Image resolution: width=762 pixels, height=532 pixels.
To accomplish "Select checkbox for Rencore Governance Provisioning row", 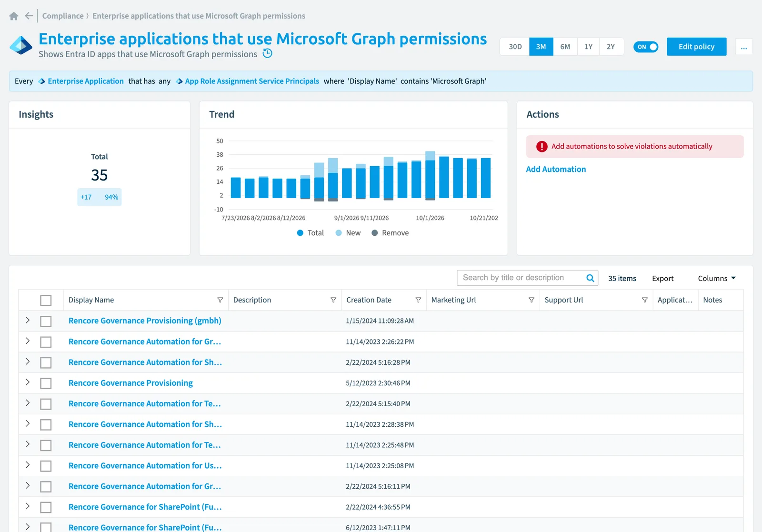I will pos(46,383).
